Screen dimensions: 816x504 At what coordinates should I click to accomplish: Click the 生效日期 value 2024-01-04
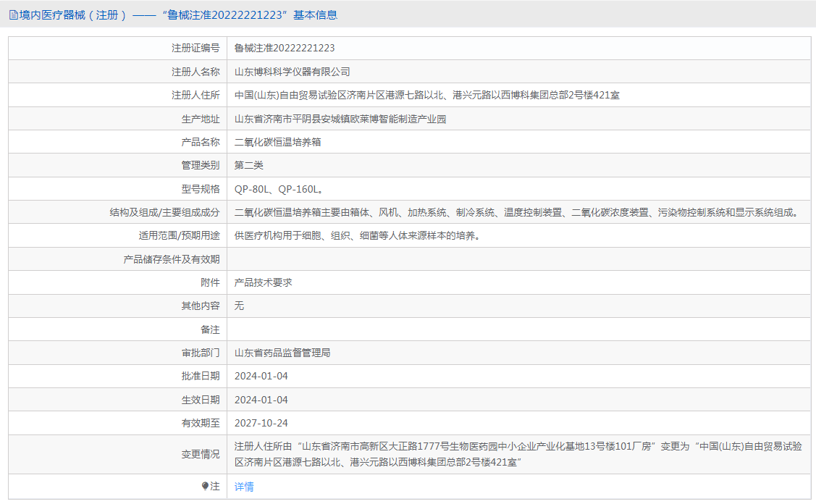click(261, 400)
